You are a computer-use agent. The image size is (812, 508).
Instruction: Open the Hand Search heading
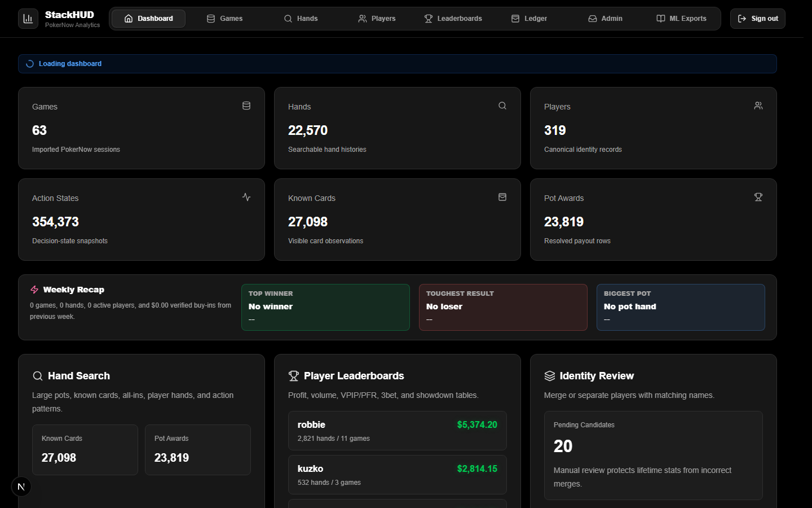pos(79,376)
